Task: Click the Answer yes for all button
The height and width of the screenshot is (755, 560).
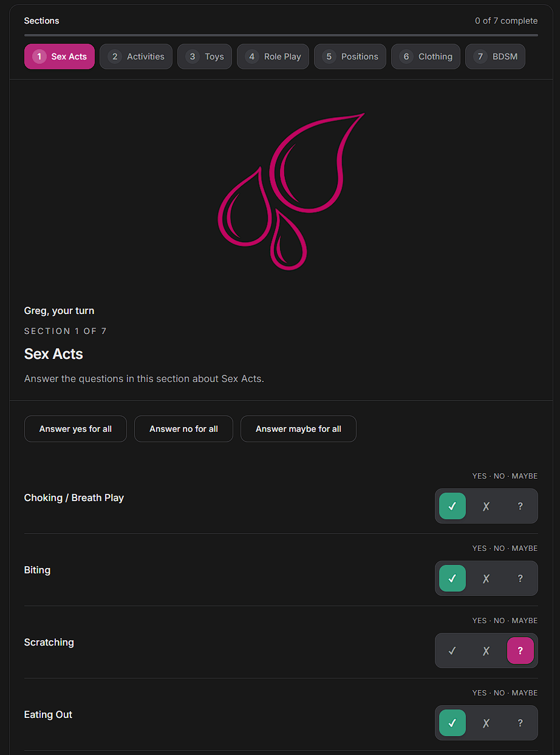Action: coord(75,429)
